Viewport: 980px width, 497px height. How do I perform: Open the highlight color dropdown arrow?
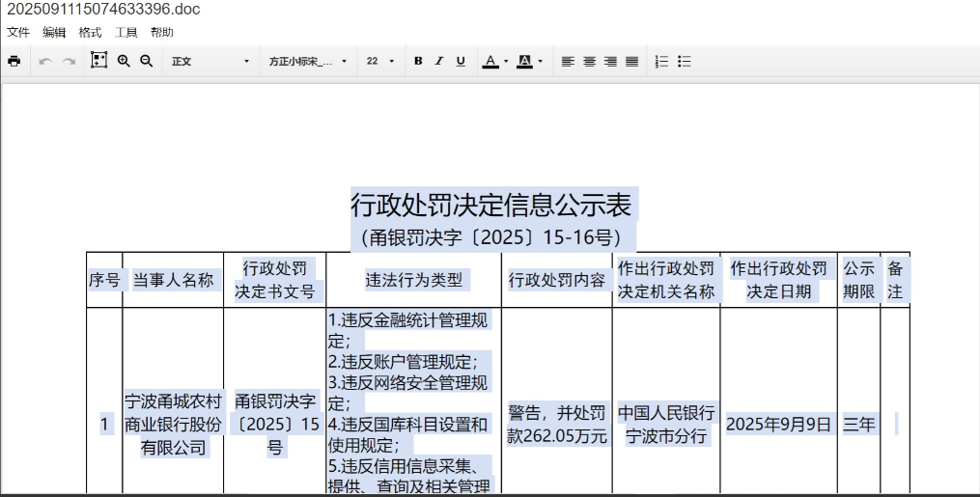tap(540, 61)
